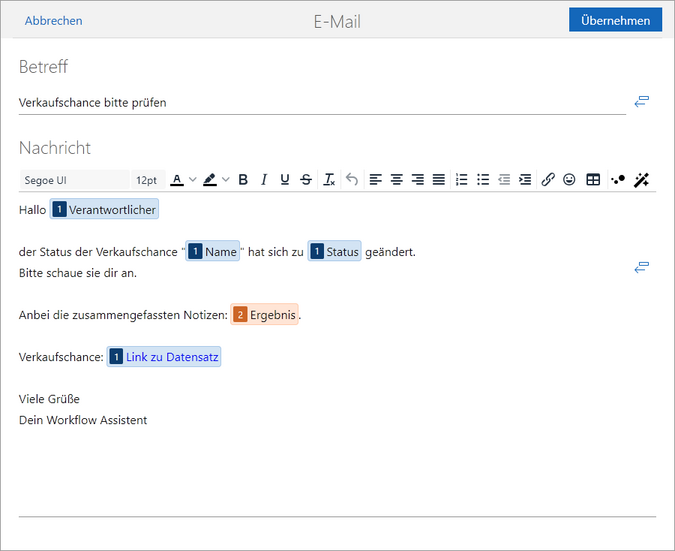Apply strikethrough to text

(306, 180)
